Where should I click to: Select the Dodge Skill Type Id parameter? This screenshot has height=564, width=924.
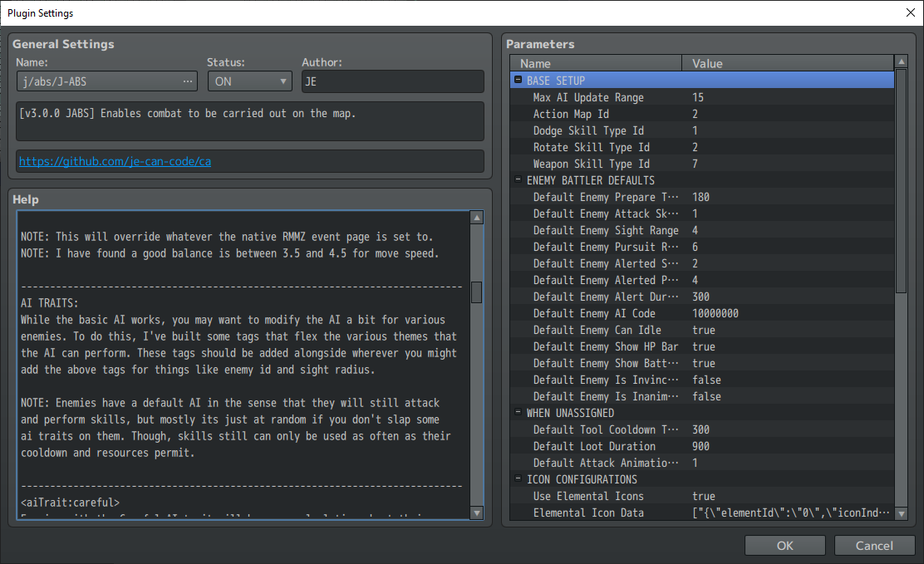(702, 130)
